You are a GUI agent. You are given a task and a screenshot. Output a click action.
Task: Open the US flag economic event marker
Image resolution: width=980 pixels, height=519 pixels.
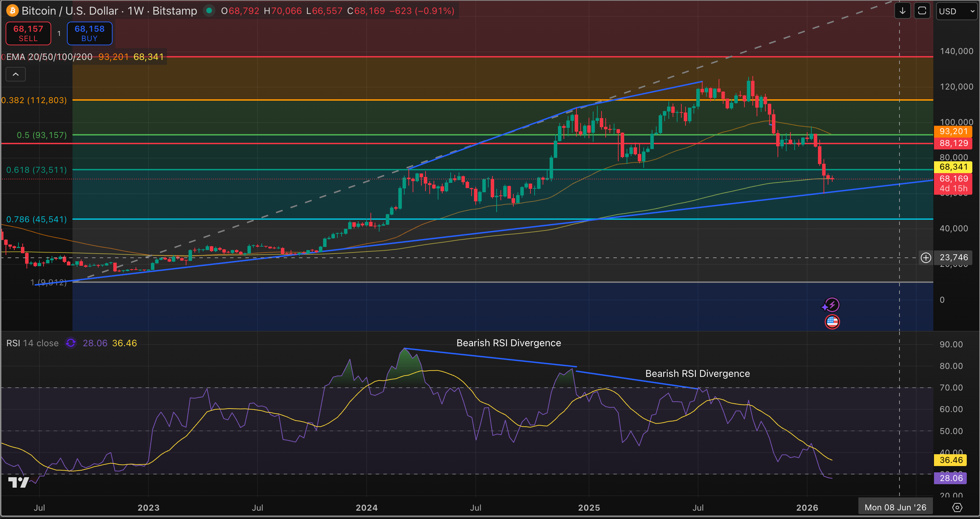tap(832, 322)
